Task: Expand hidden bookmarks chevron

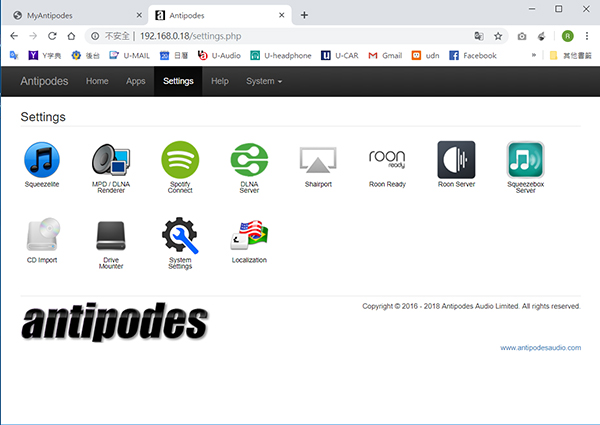Action: tap(533, 55)
